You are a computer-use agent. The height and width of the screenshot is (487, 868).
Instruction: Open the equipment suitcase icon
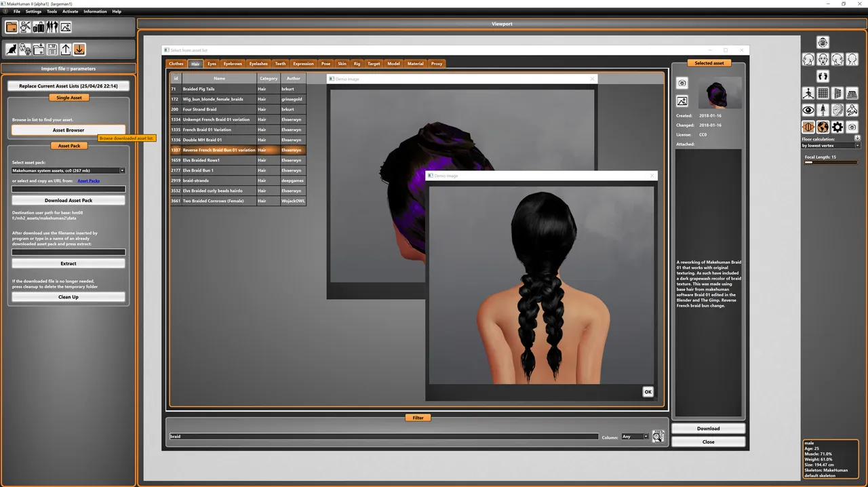pos(39,27)
